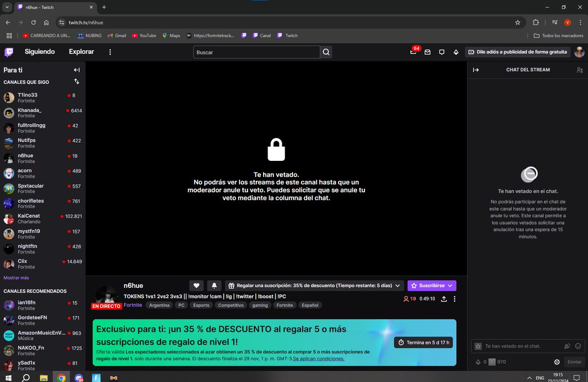
Task: Toggle the notification bell for n6hue
Action: (x=214, y=285)
